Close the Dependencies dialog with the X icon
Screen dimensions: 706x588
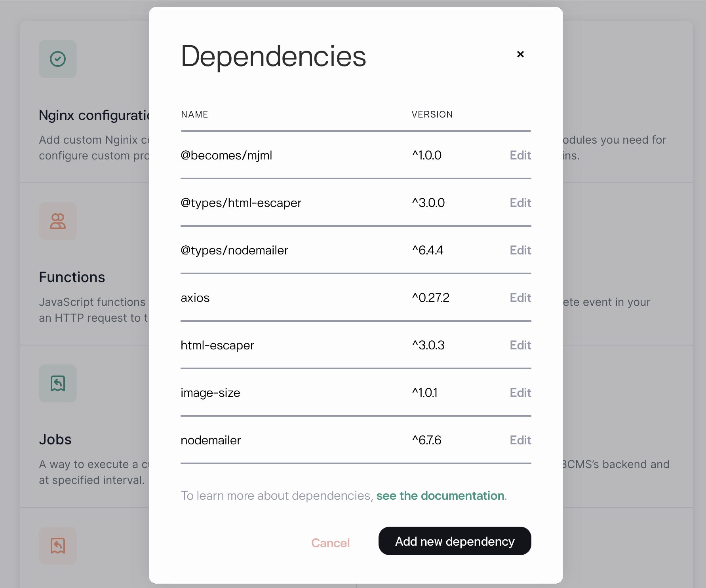520,55
